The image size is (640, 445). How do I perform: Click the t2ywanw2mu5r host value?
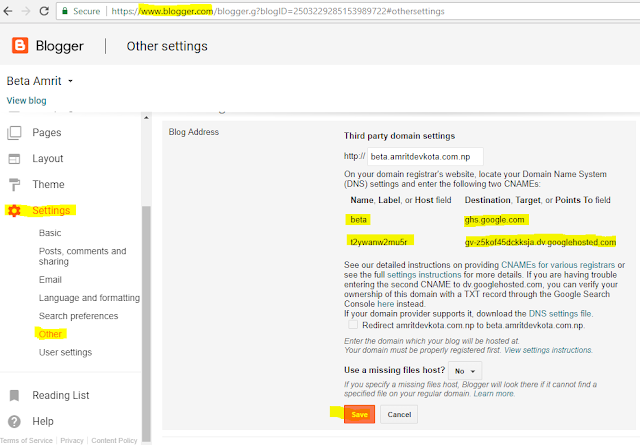tap(379, 242)
